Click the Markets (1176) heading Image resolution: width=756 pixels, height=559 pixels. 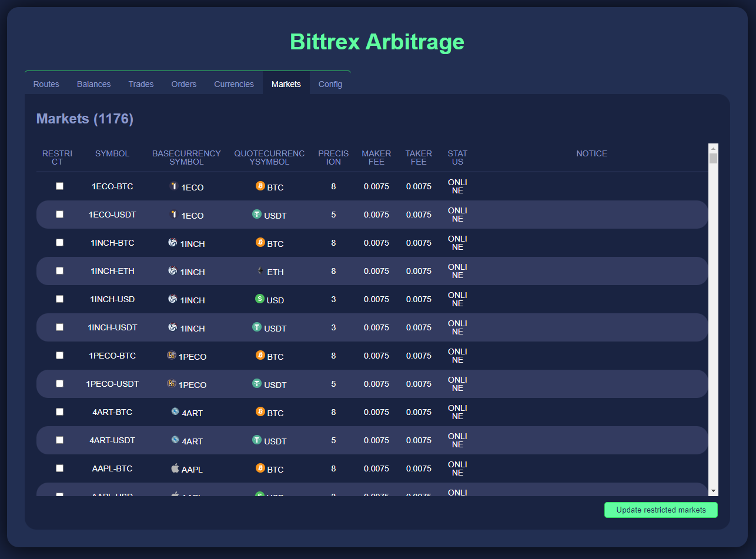click(85, 119)
